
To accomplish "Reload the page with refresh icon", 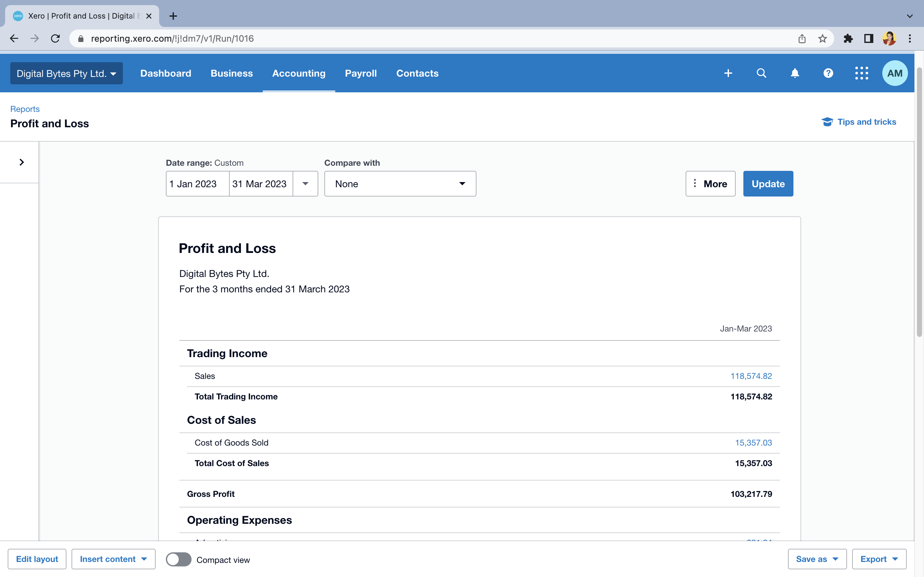I will point(56,38).
